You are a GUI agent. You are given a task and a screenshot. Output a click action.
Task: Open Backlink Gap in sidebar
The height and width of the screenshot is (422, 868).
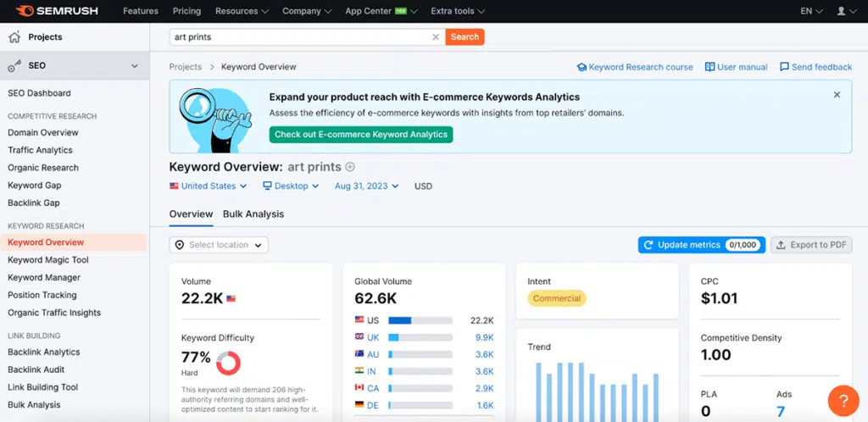point(34,203)
